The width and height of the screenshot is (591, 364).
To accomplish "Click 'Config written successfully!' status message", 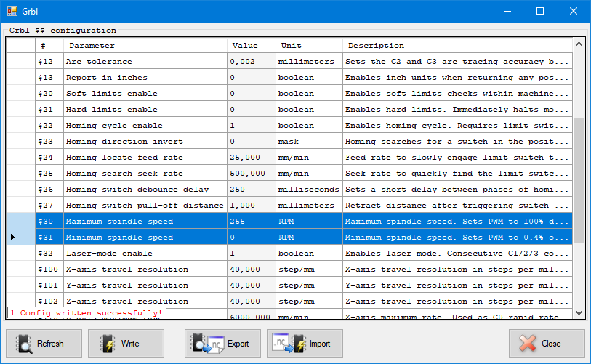I will click(x=87, y=312).
